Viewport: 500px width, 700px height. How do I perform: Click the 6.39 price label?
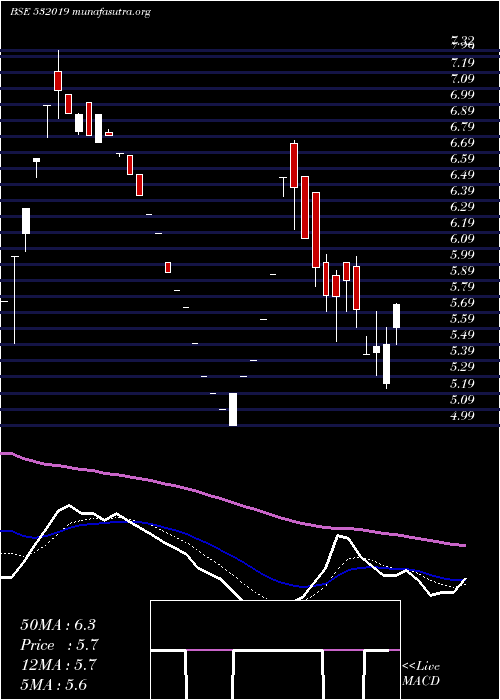[462, 191]
